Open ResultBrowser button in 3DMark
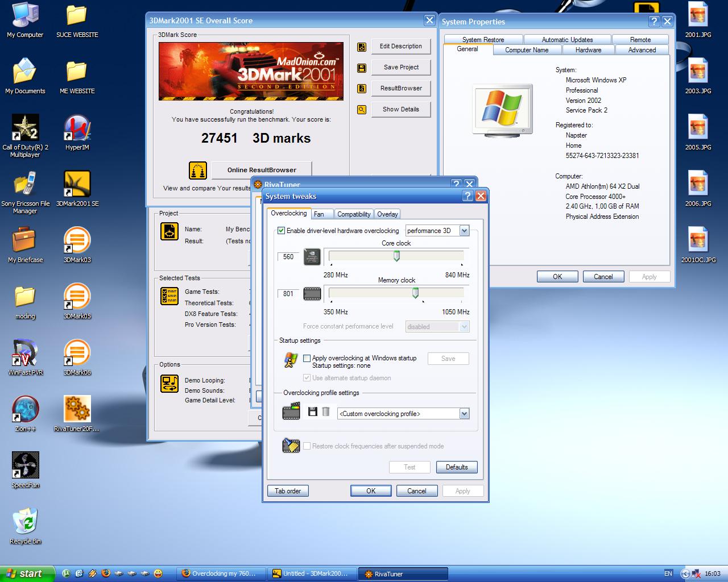This screenshot has height=582, width=728. pos(401,89)
